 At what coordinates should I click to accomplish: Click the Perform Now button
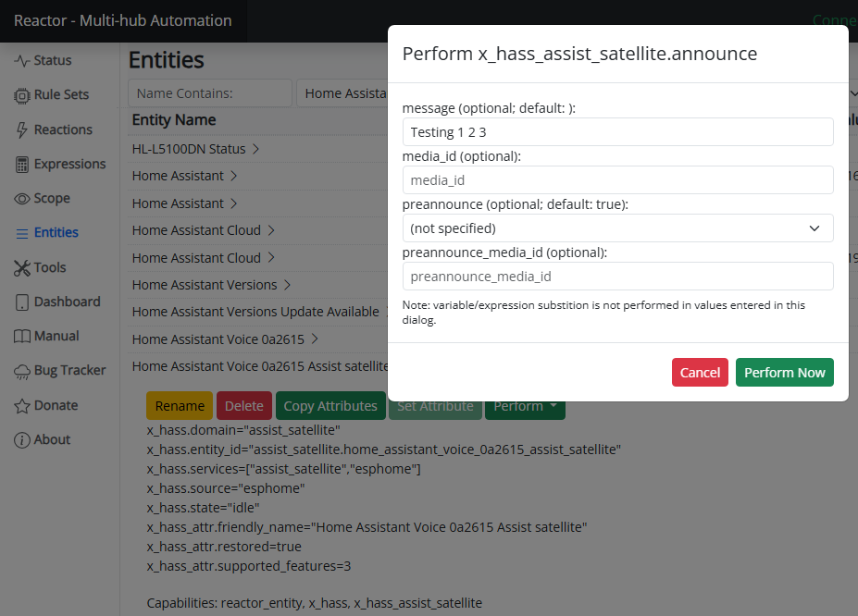(x=784, y=372)
